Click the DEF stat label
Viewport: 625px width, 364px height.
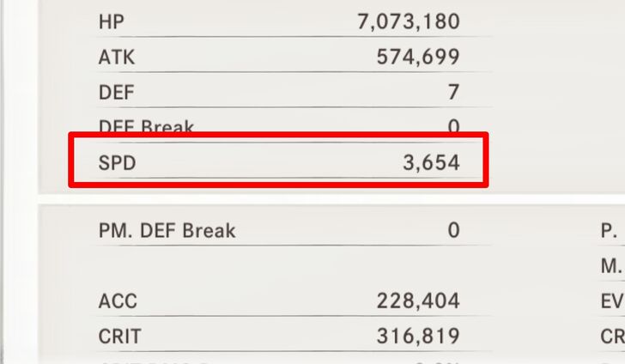pos(117,92)
